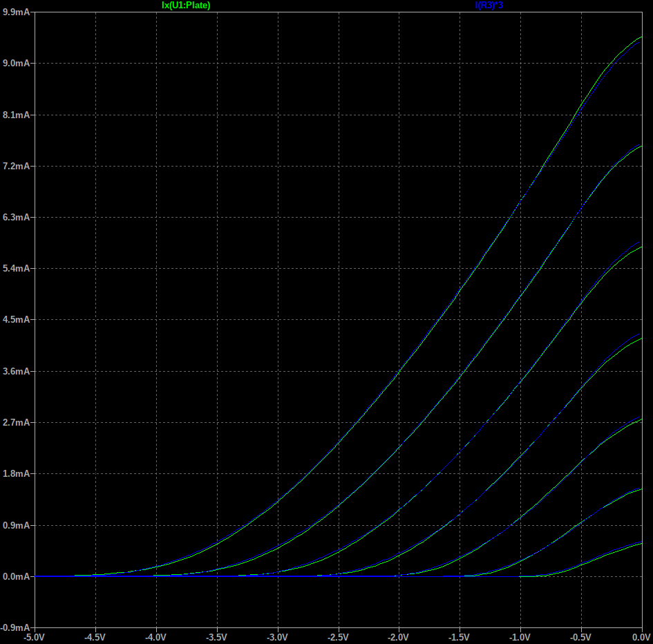Click the 8.1mA vertical axis label

click(17, 115)
